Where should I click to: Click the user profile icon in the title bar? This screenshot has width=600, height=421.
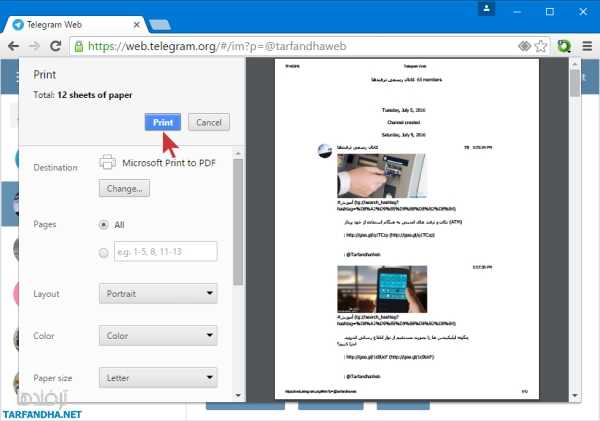click(486, 8)
